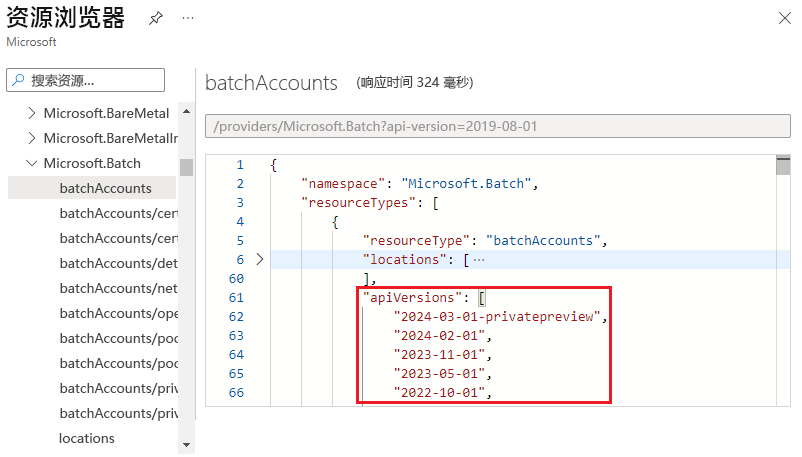This screenshot has height=457, width=802.
Task: Click the "batchAccounts" value on line 5
Action: coord(543,241)
